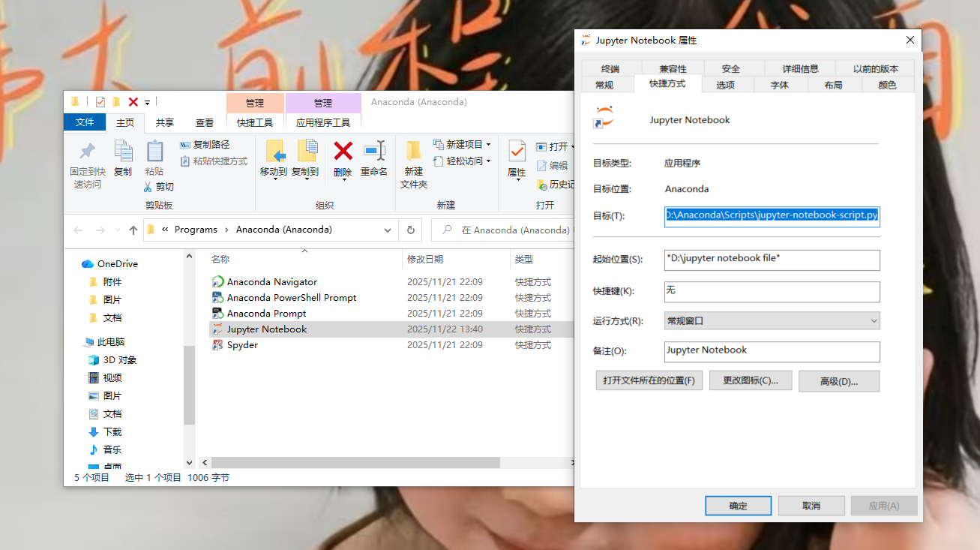Click the Anaconda Navigator shortcut icon
Screen dimensions: 980x550
pos(218,282)
